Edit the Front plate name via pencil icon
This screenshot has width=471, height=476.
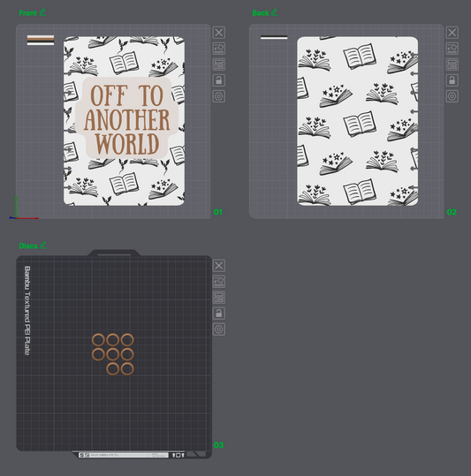click(42, 12)
